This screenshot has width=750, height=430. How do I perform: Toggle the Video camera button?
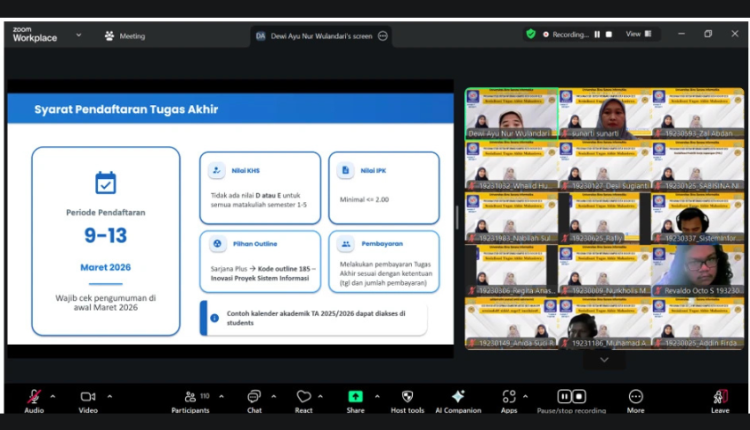pos(88,397)
